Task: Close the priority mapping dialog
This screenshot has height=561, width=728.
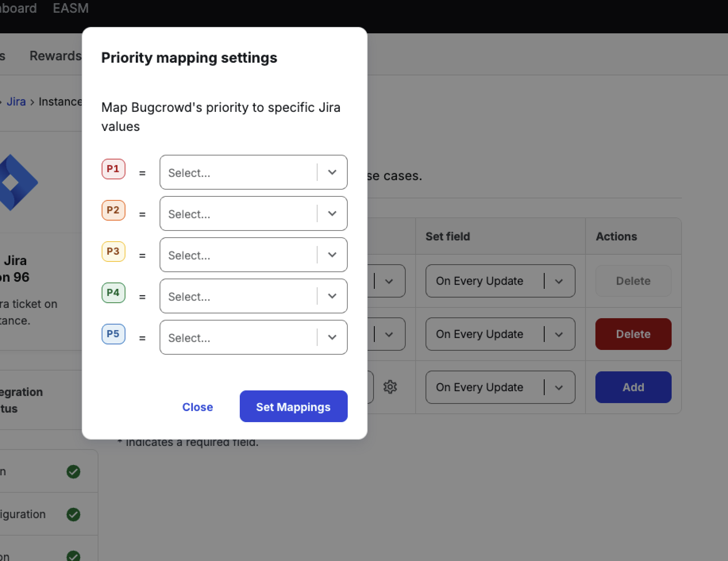Action: click(x=197, y=407)
